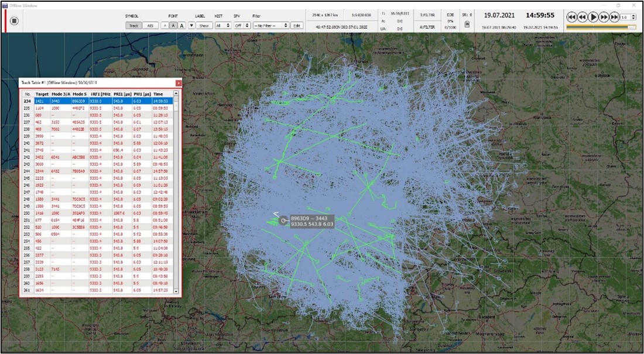Open the round main menu icon
Viewport: 644px width, 354px height.
(x=14, y=20)
